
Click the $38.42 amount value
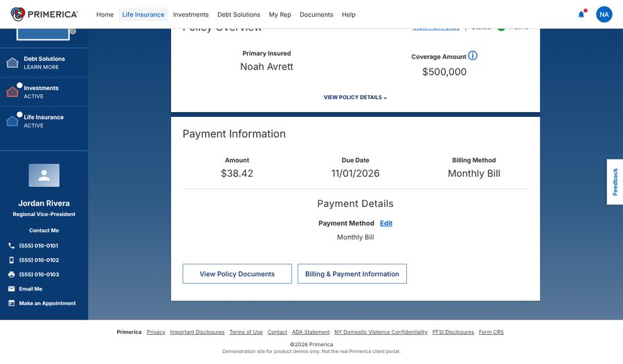(x=237, y=173)
